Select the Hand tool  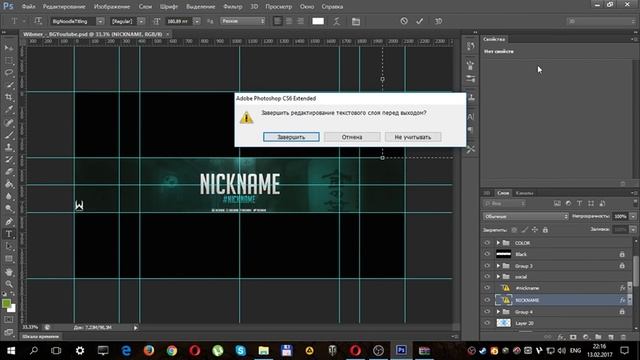click(x=9, y=272)
